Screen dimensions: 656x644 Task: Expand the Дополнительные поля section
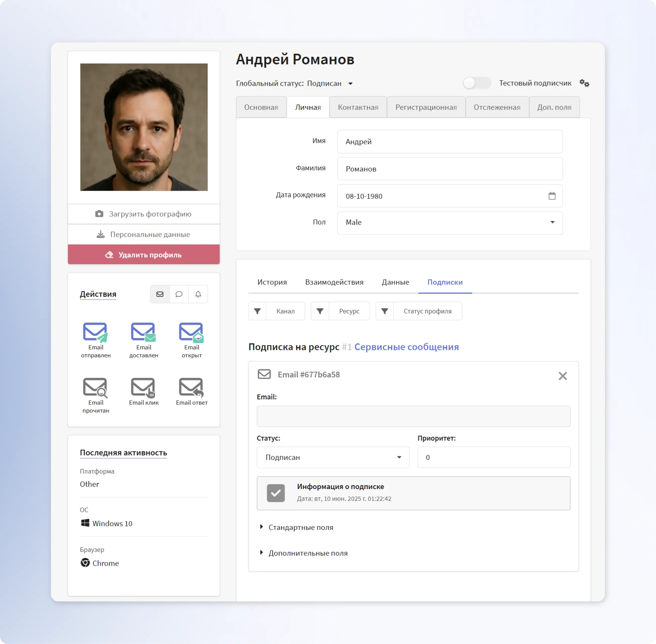[x=308, y=553]
